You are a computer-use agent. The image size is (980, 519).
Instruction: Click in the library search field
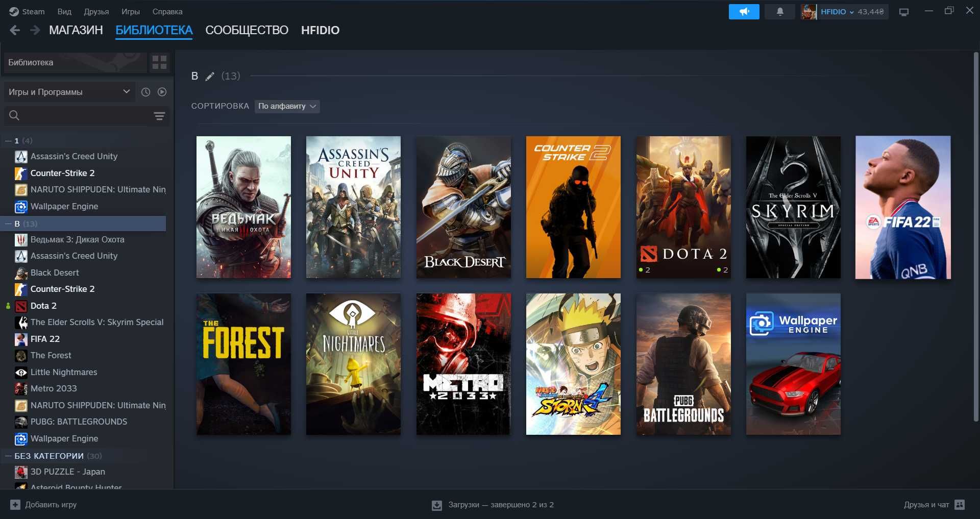pyautogui.click(x=87, y=116)
